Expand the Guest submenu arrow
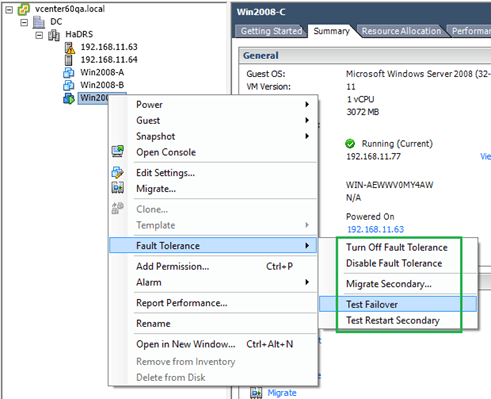The width and height of the screenshot is (491, 399). pyautogui.click(x=307, y=120)
